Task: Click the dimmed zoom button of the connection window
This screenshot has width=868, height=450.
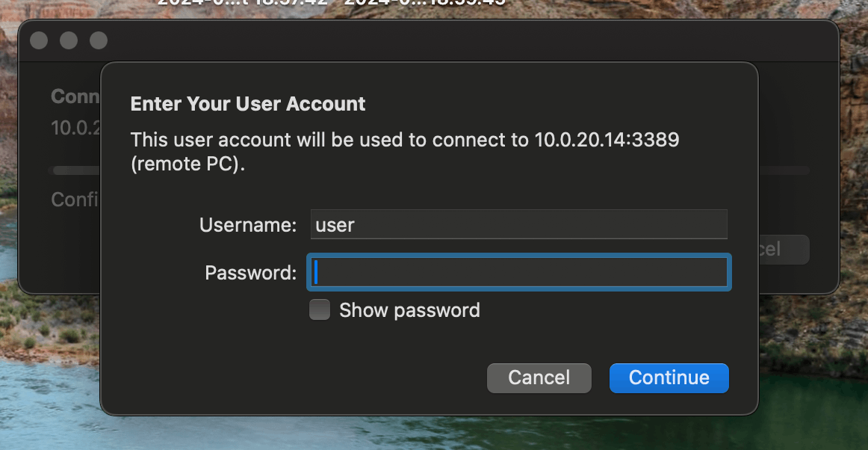Action: [99, 40]
